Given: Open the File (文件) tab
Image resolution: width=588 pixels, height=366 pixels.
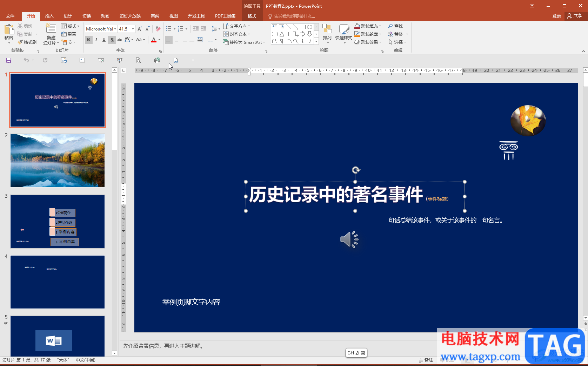Looking at the screenshot, I should 10,16.
